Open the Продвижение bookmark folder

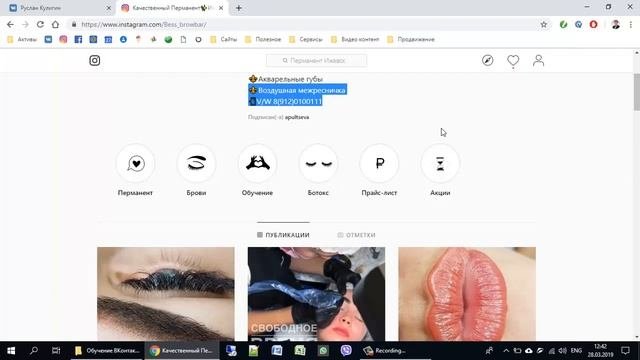click(411, 39)
